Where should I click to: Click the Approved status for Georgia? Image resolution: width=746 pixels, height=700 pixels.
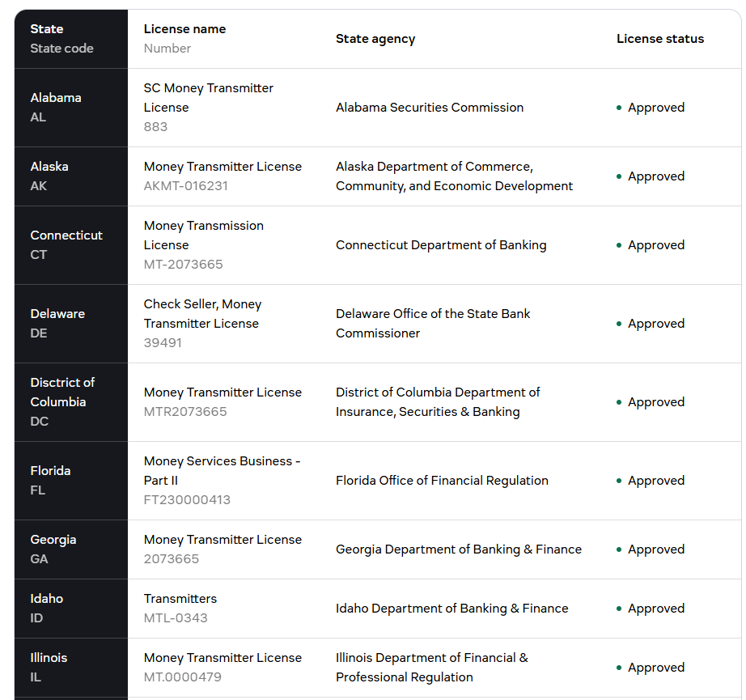coord(655,549)
